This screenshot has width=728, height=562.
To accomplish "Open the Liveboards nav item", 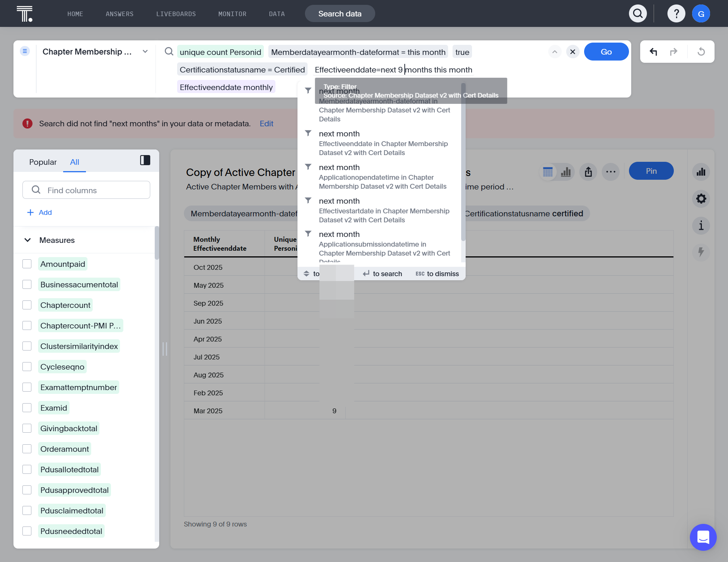I will [x=176, y=14].
